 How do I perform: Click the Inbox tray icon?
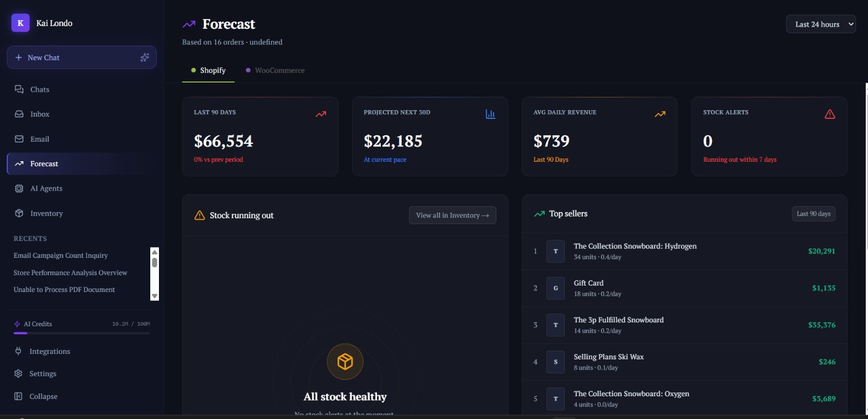tap(19, 114)
